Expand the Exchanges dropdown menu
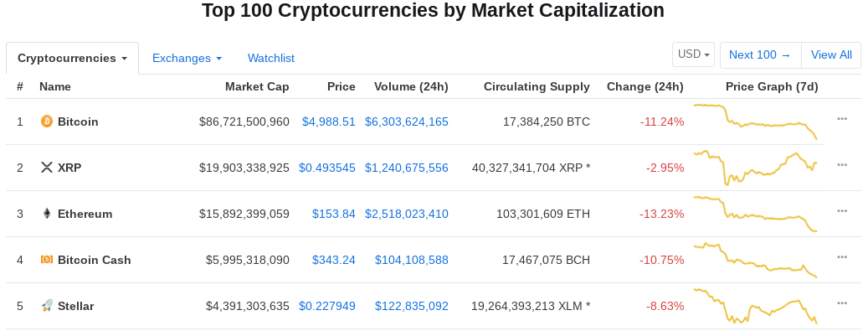 [187, 58]
